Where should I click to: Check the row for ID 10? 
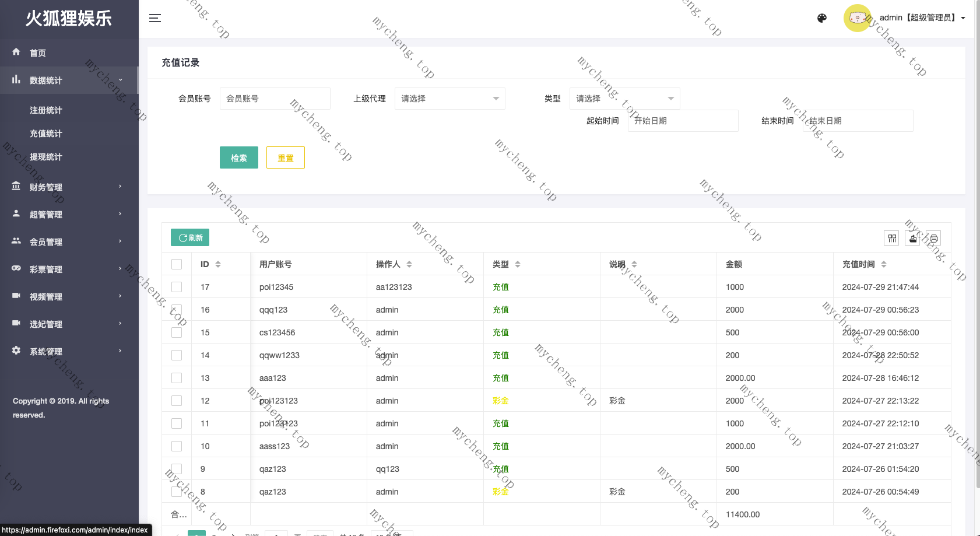point(177,446)
